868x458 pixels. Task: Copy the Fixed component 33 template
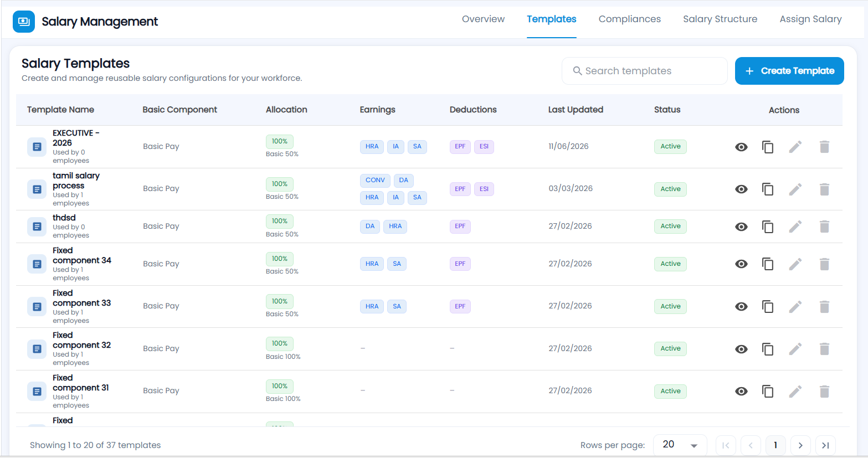(x=768, y=306)
